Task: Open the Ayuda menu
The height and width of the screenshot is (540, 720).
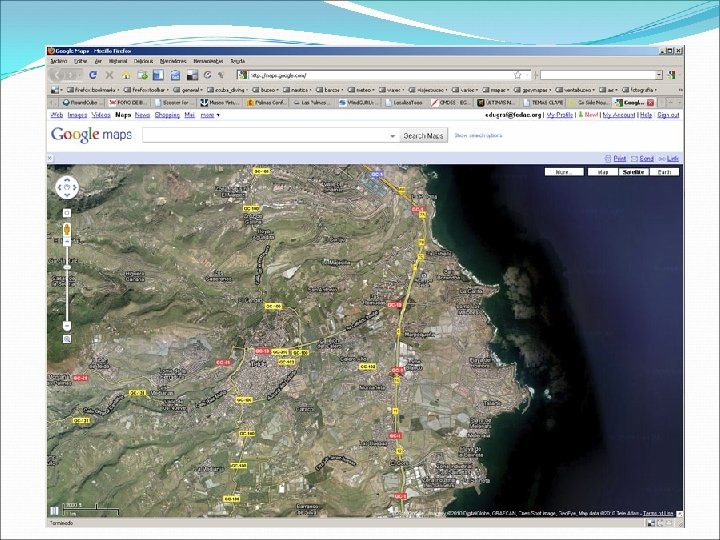Action: click(238, 61)
